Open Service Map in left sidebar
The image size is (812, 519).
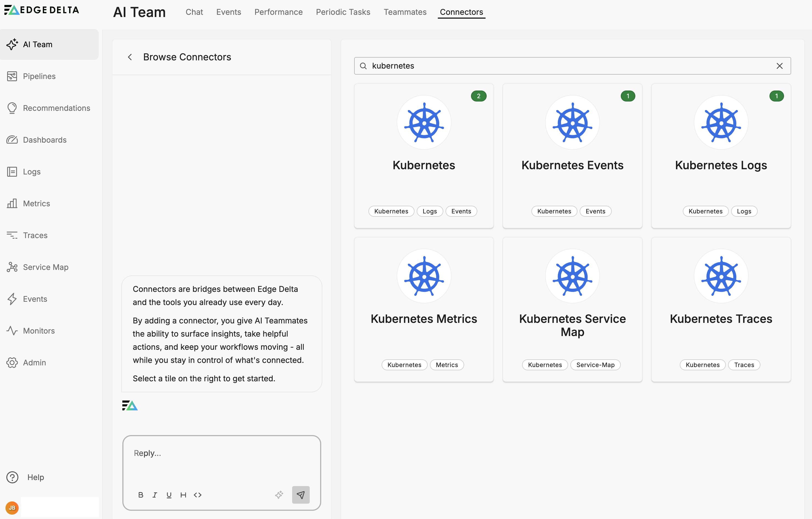click(x=46, y=267)
